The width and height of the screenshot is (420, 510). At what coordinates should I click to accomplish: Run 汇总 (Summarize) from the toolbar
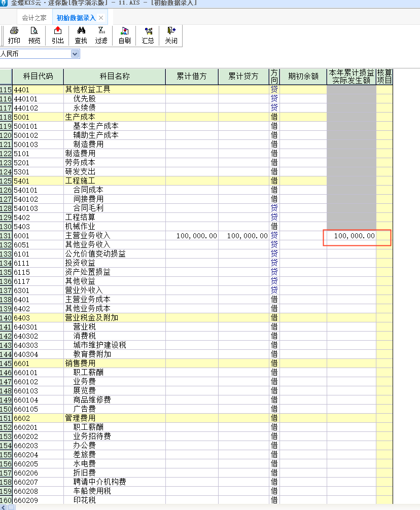[x=148, y=35]
